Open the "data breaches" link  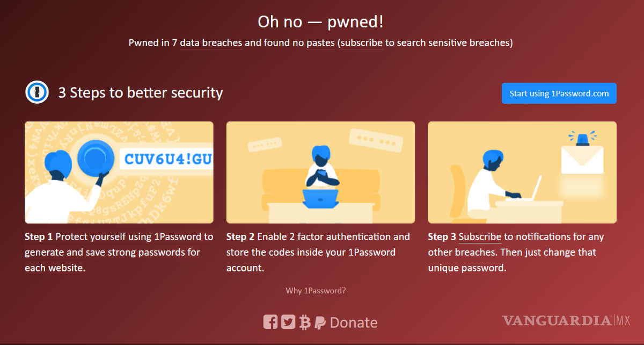(211, 42)
